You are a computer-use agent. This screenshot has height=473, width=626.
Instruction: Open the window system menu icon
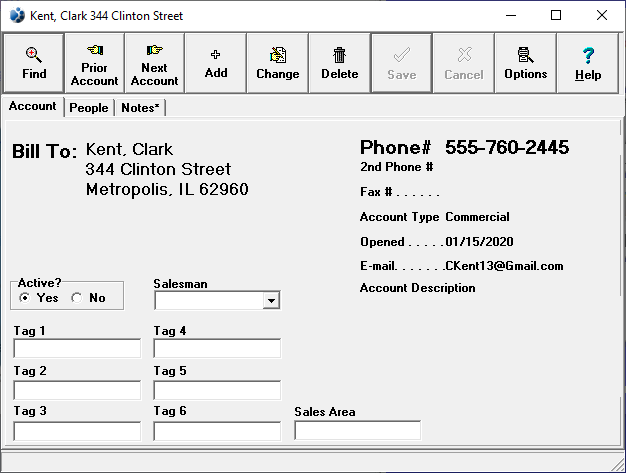coord(16,16)
